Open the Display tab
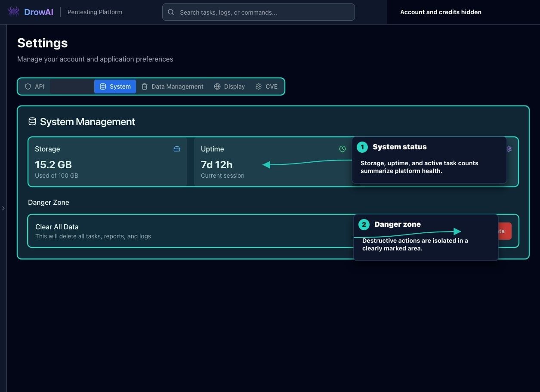Viewport: 540px width, 392px height. coord(229,86)
